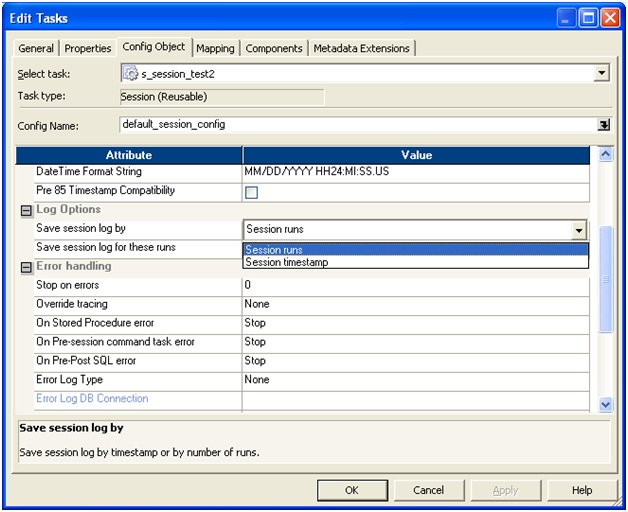Screen dimensions: 628x512
Task: Click the On Stored Procedure error Stop value
Action: 416,323
